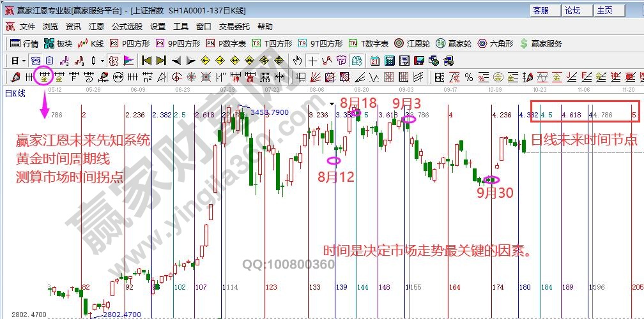This screenshot has width=644, height=319.
Task: Click the 9月30 circled candlestick marker
Action: [491, 180]
